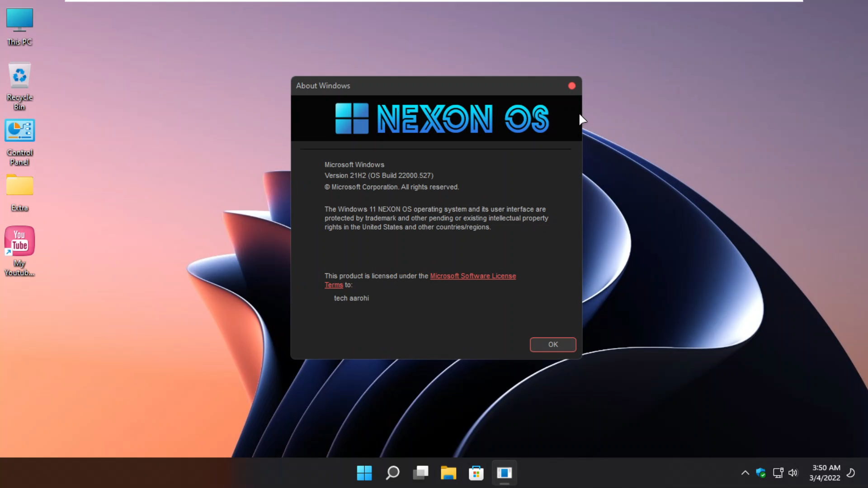
Task: Open the Start menu from taskbar
Action: [x=364, y=473]
